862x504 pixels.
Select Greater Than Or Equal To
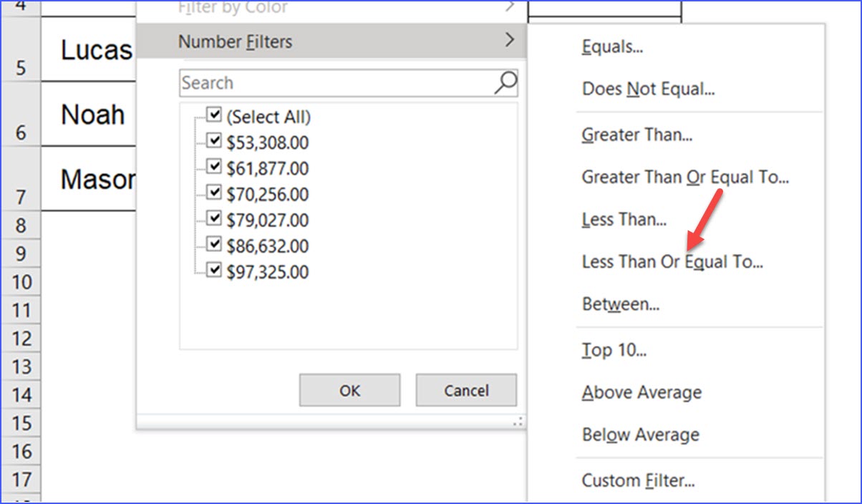click(x=685, y=177)
